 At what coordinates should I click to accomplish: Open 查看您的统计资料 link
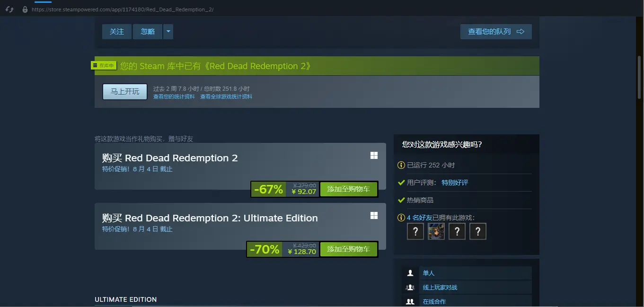pos(174,96)
